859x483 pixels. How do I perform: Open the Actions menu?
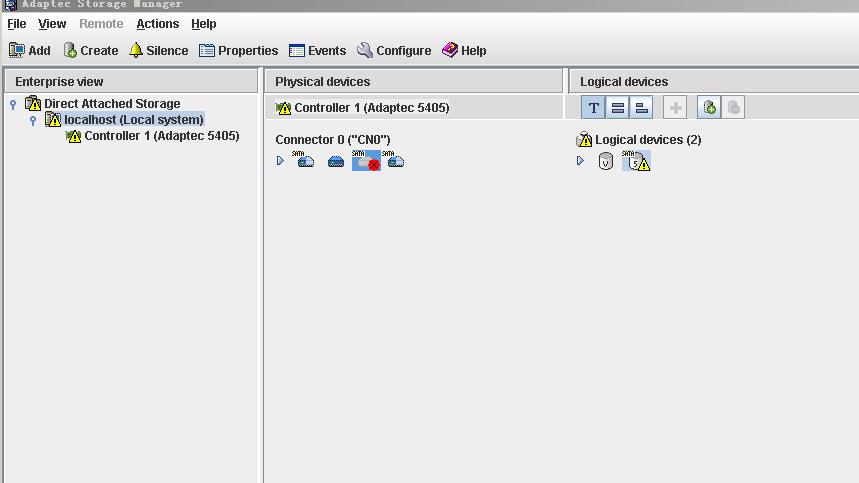point(157,23)
